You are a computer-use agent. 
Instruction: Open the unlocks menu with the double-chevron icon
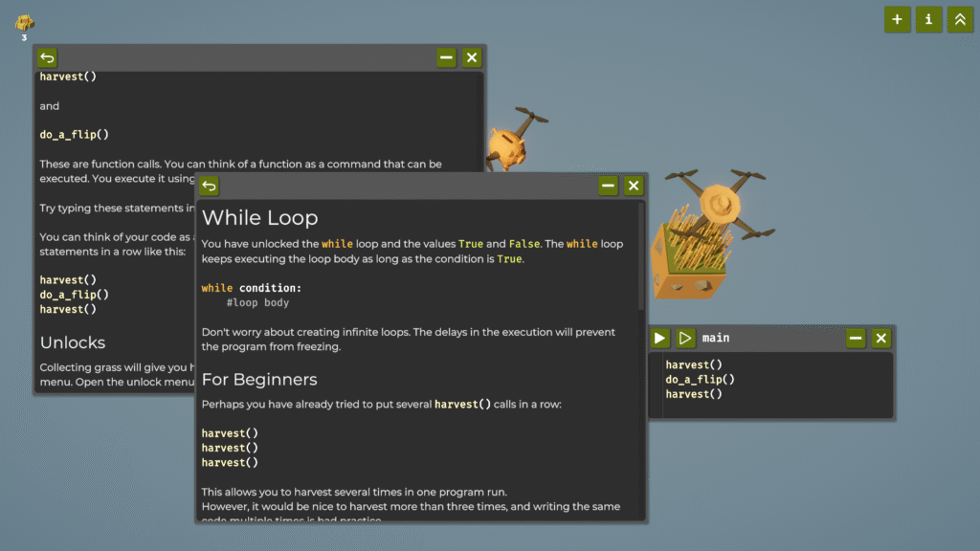[x=960, y=19]
